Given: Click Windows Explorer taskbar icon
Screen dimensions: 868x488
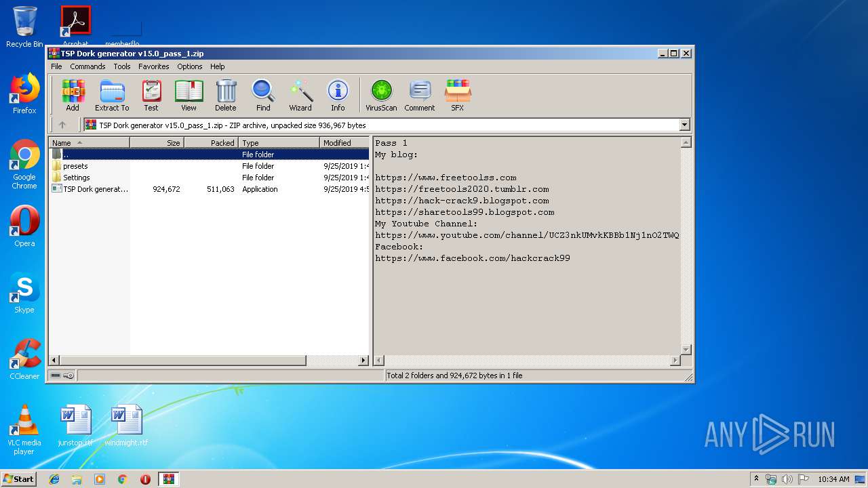Looking at the screenshot, I should (77, 479).
